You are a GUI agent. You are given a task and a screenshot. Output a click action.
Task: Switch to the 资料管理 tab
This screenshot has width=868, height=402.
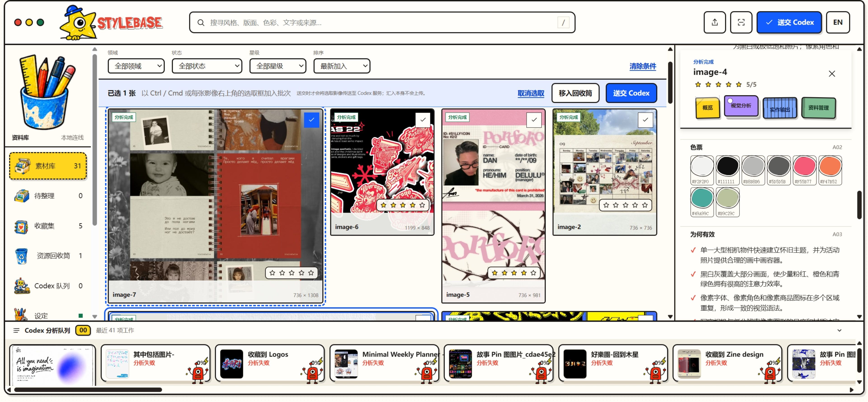[819, 108]
